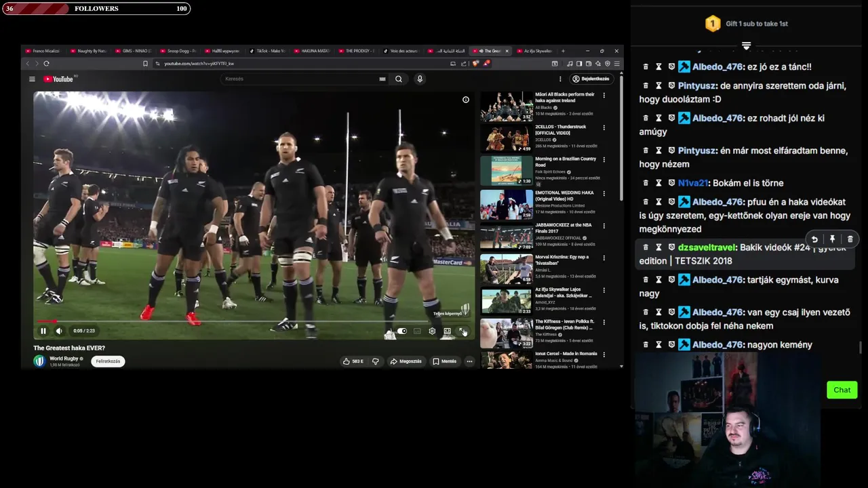Image resolution: width=868 pixels, height=488 pixels.
Task: Open more actions below the video
Action: click(469, 361)
